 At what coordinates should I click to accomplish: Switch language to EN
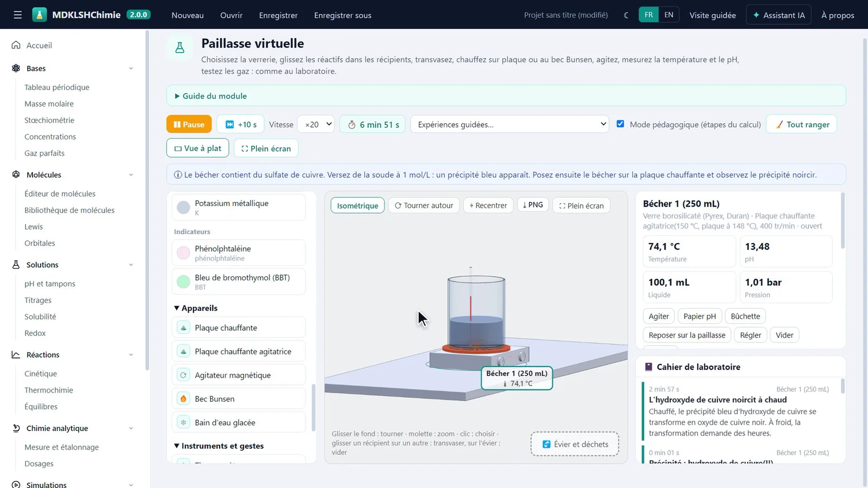point(668,15)
